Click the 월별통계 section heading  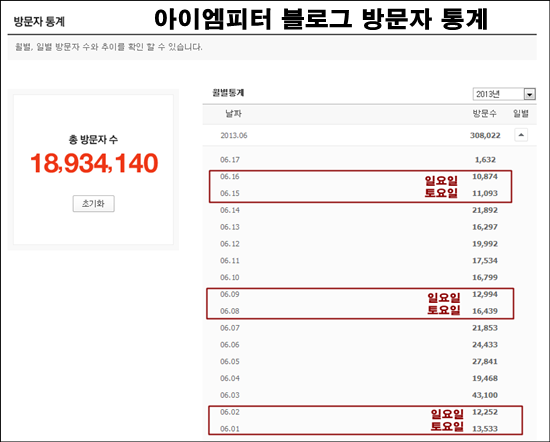[228, 93]
